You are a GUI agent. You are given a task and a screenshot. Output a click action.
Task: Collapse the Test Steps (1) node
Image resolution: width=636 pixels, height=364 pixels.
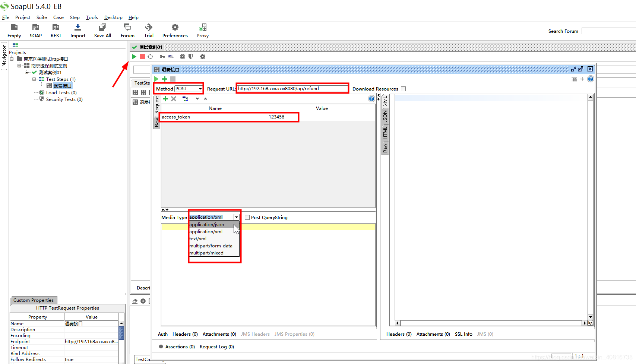34,79
